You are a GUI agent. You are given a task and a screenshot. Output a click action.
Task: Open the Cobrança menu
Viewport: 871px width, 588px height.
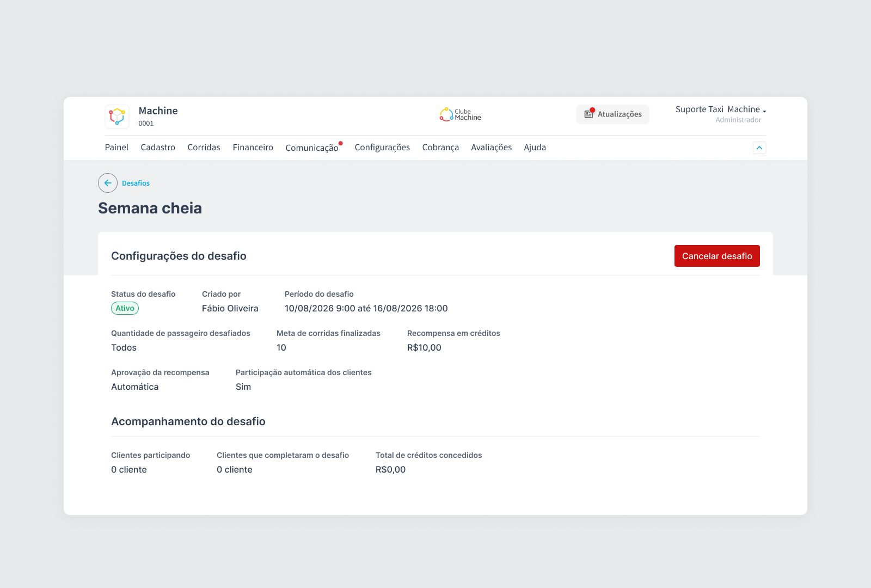click(440, 148)
